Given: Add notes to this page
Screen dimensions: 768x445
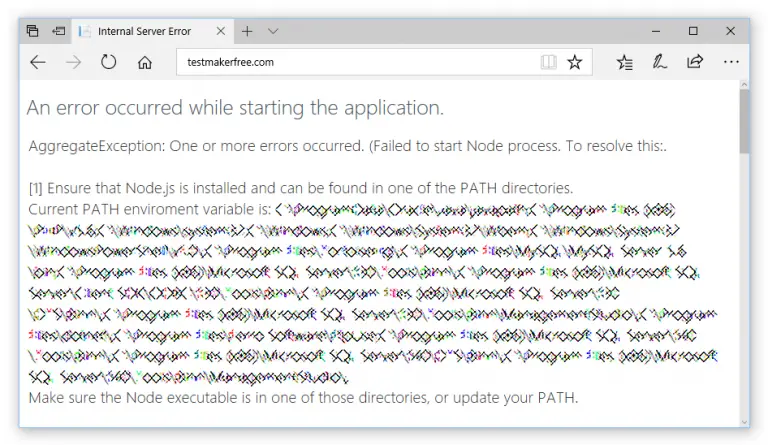Looking at the screenshot, I should click(660, 62).
